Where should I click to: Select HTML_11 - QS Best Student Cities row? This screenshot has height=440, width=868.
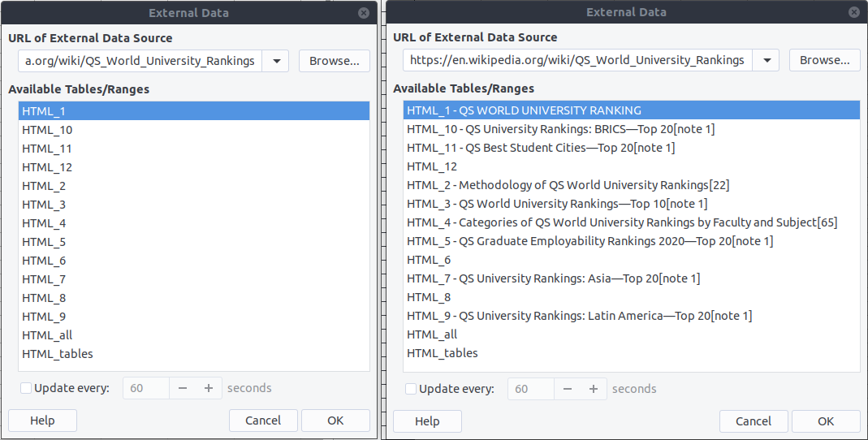coord(632,148)
